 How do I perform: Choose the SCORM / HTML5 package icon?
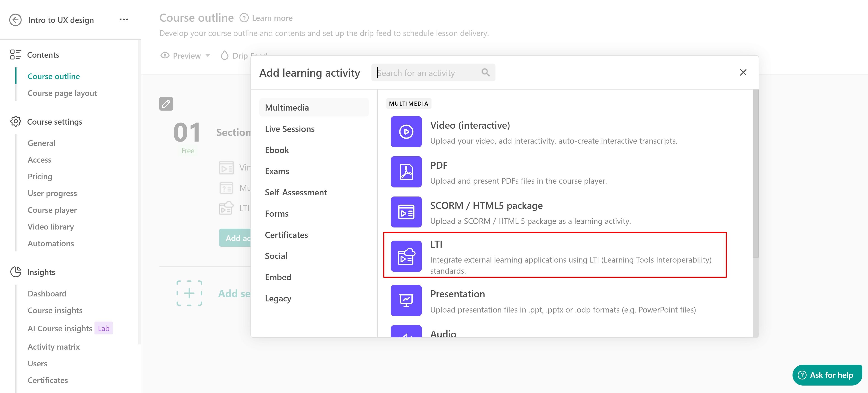(406, 212)
